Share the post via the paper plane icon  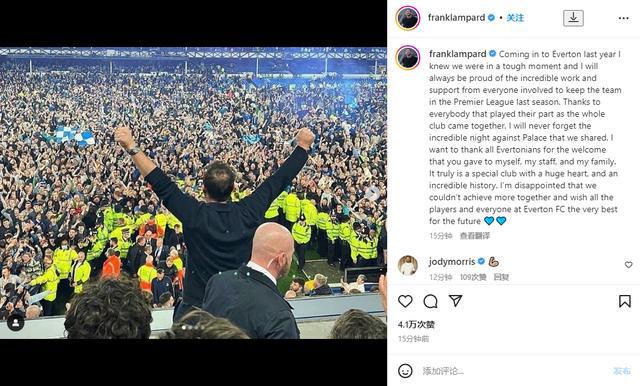point(456,301)
